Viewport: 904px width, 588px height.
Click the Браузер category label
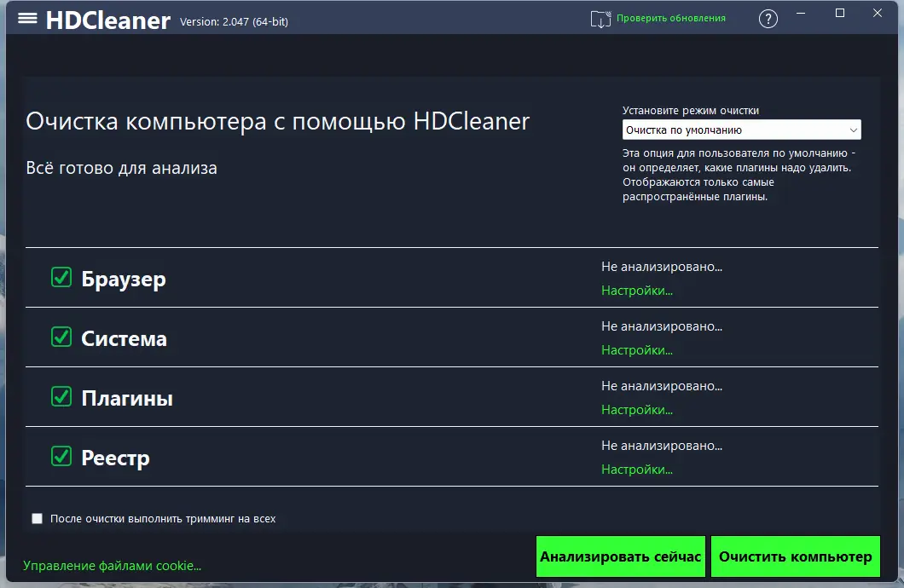pyautogui.click(x=124, y=280)
